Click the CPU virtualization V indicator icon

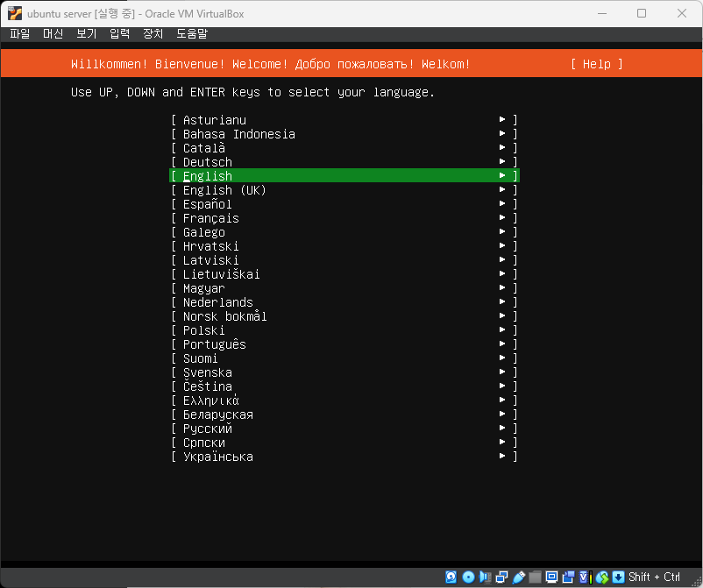tap(585, 577)
